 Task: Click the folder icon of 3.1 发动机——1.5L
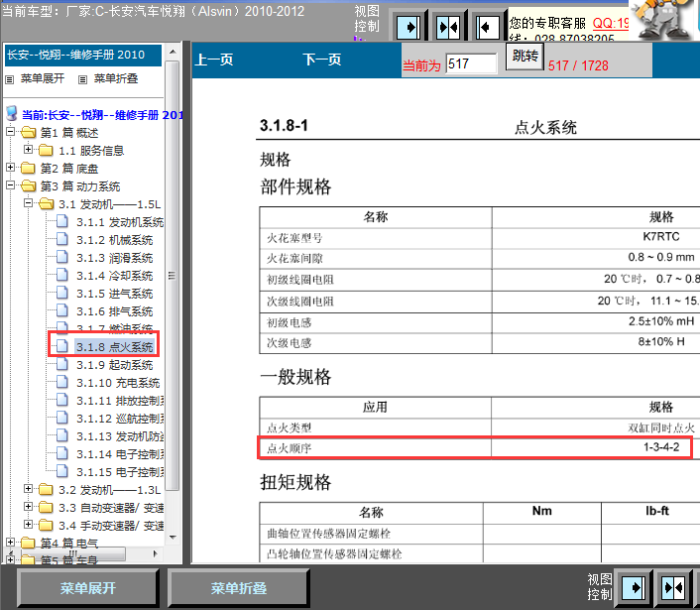(46, 203)
